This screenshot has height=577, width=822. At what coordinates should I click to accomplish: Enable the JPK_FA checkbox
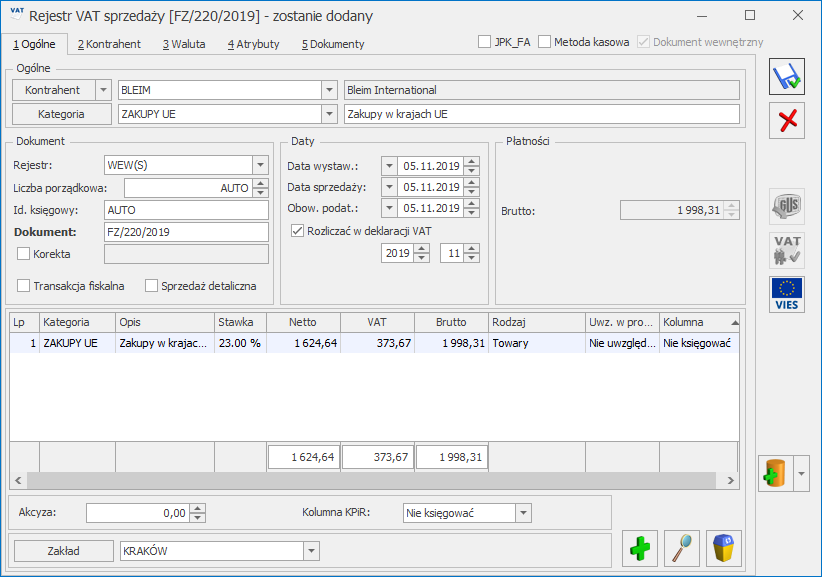pos(484,42)
